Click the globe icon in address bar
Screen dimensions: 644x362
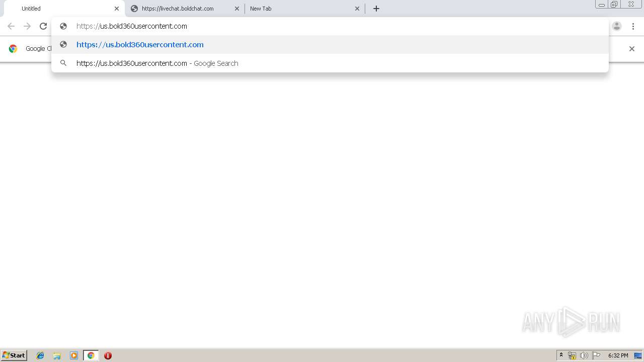(x=63, y=26)
